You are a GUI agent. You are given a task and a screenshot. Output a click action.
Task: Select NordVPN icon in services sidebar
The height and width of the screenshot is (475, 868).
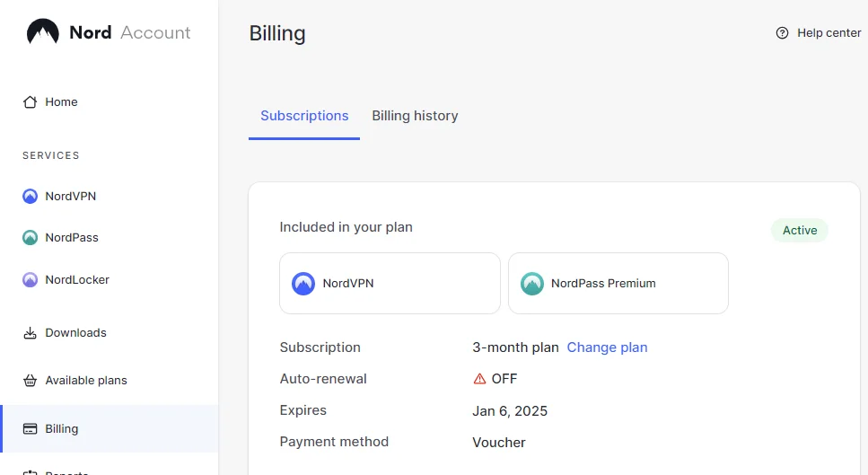[30, 196]
